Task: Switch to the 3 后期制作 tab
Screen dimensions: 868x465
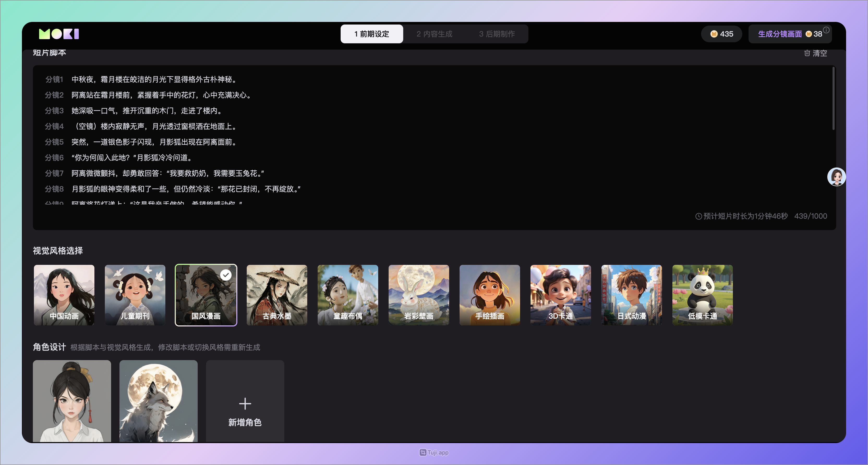Action: [497, 34]
